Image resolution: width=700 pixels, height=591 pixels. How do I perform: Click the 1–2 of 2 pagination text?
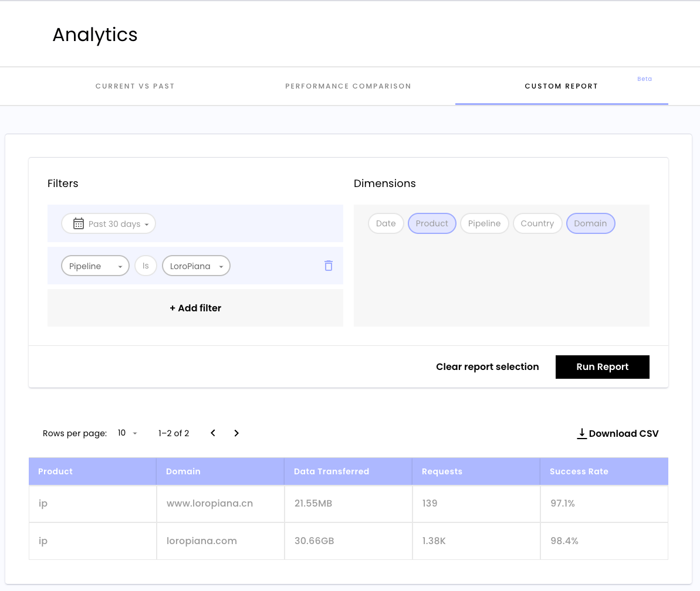[x=174, y=433]
